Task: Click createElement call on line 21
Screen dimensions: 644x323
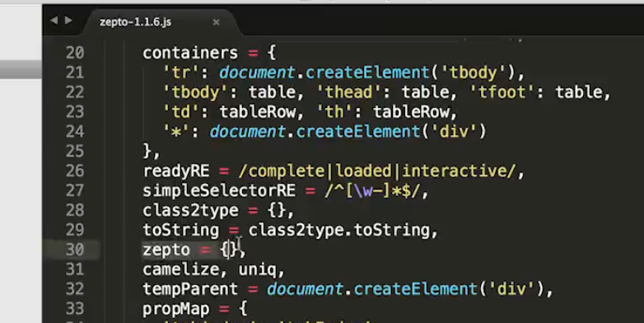Action: (x=367, y=73)
